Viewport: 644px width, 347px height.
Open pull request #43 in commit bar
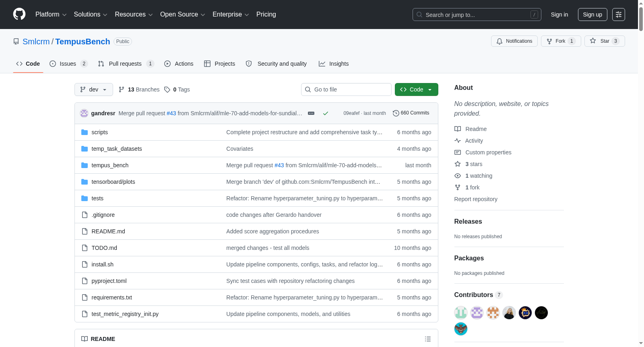coord(171,113)
